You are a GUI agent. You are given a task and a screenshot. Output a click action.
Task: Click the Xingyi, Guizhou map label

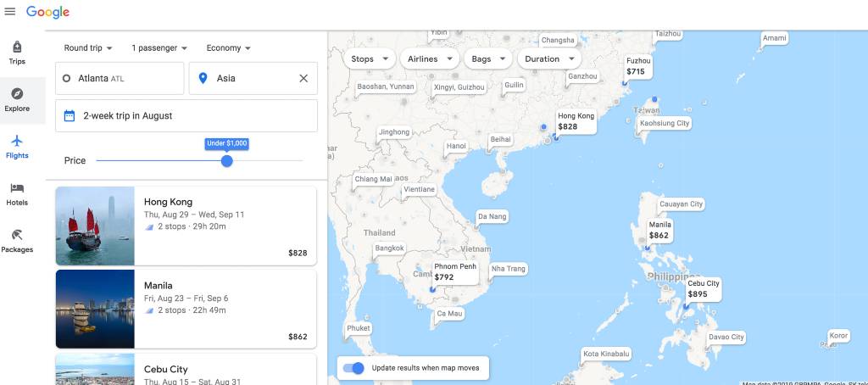coord(459,87)
